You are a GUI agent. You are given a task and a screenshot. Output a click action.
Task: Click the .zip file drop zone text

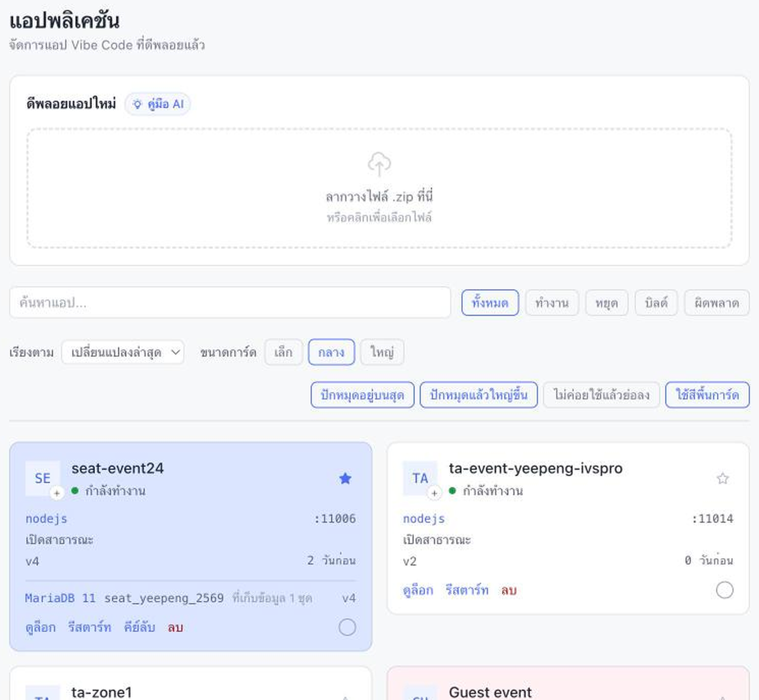(379, 196)
